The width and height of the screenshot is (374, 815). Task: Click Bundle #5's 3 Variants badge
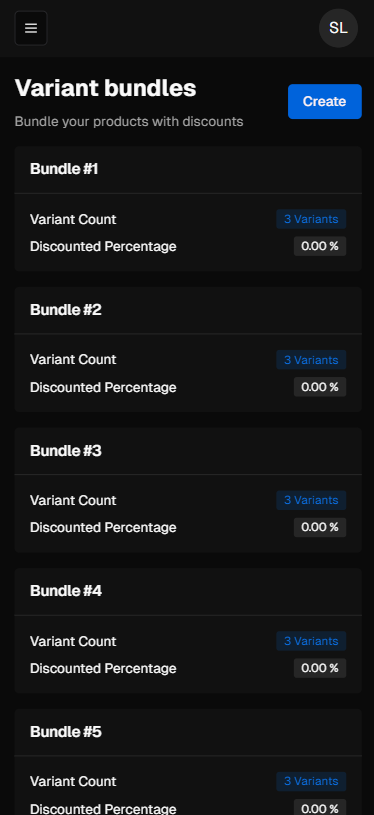311,781
